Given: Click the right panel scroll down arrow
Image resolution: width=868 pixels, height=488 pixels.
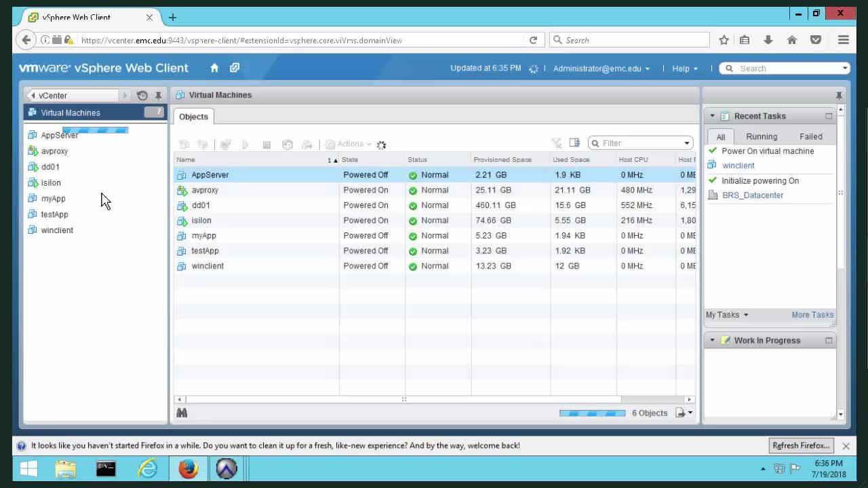Looking at the screenshot, I should tap(841, 414).
